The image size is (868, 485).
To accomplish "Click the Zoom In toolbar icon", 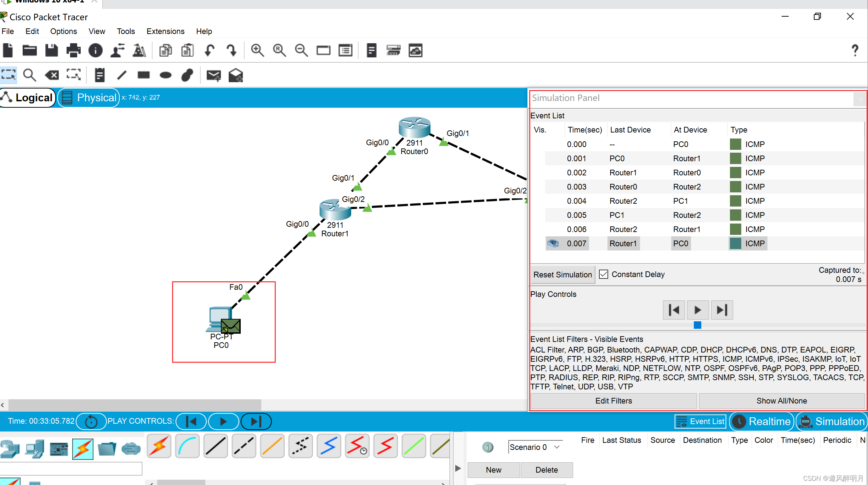I will (257, 51).
